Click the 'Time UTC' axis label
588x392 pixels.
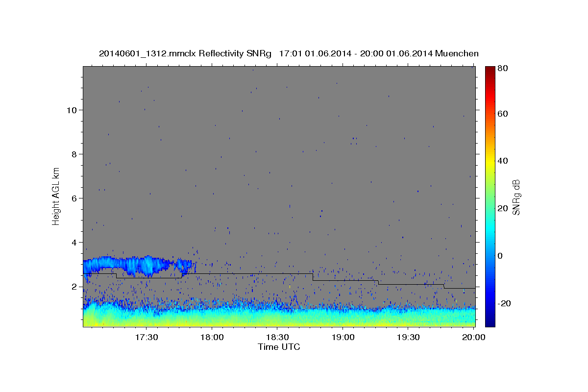[x=279, y=347]
